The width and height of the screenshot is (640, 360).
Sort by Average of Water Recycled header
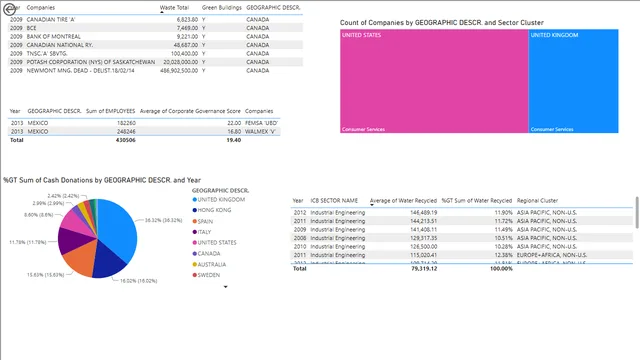[403, 200]
